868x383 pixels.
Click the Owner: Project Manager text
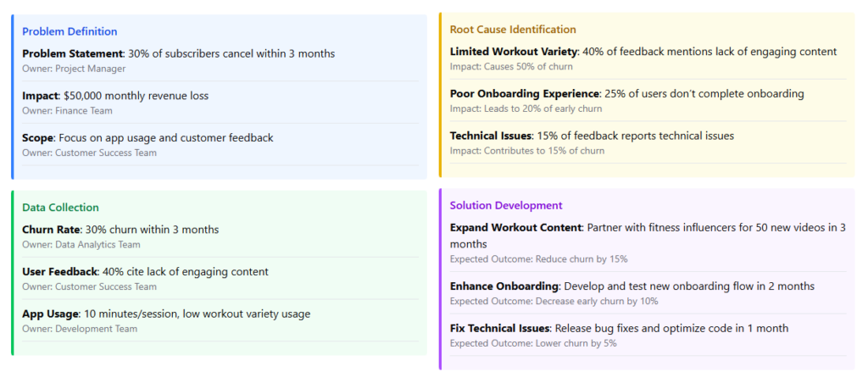(x=74, y=69)
